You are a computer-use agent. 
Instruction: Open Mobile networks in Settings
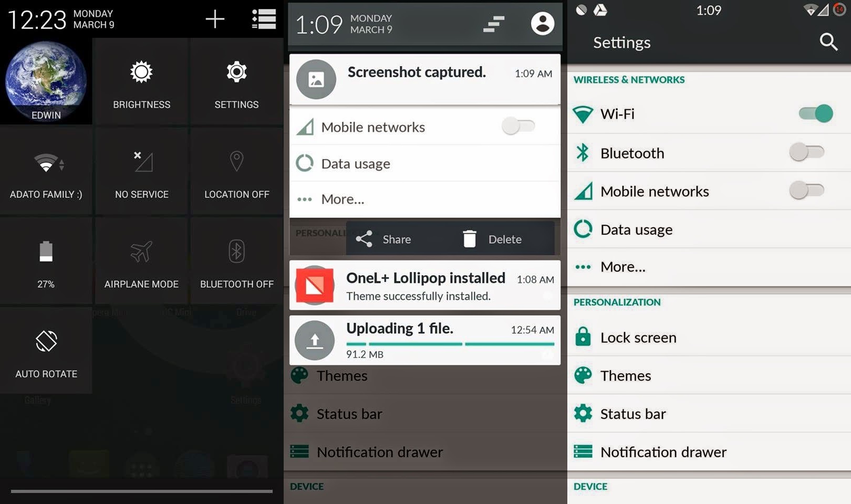point(709,191)
